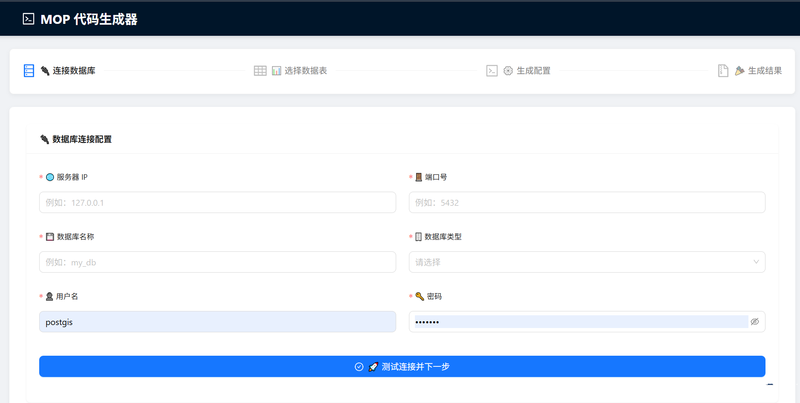Screen dimensions: 800x403
Task: Click the globe icon by 服务器 IP
Action: pos(50,177)
